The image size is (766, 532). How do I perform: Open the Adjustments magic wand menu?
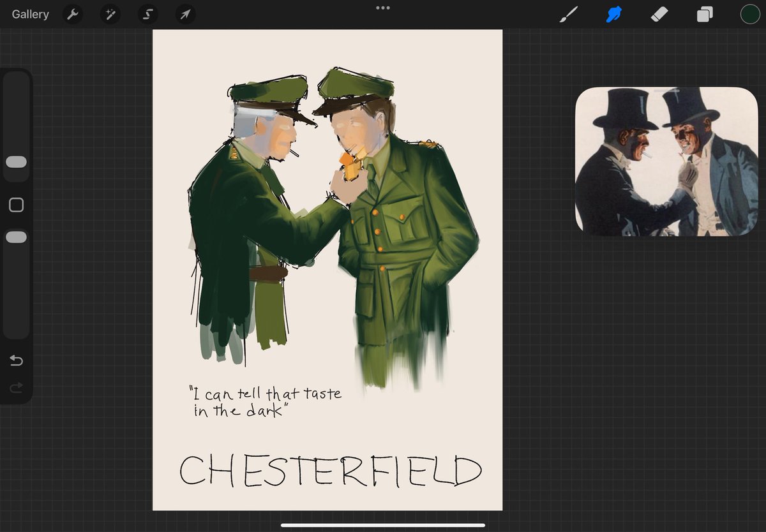pyautogui.click(x=110, y=14)
